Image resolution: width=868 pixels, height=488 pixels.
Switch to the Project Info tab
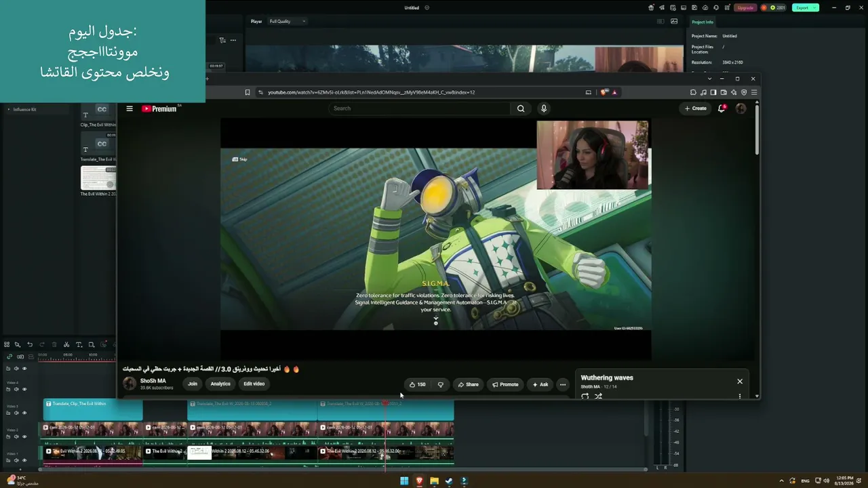703,22
